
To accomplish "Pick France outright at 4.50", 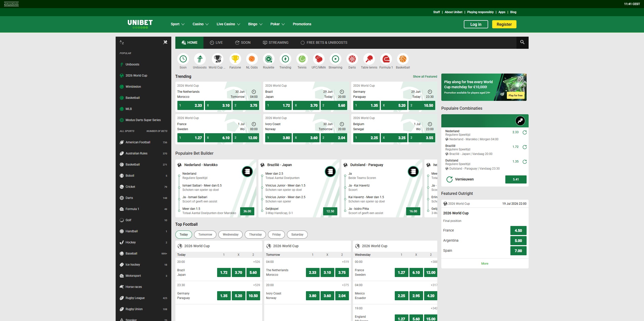I will point(518,231).
